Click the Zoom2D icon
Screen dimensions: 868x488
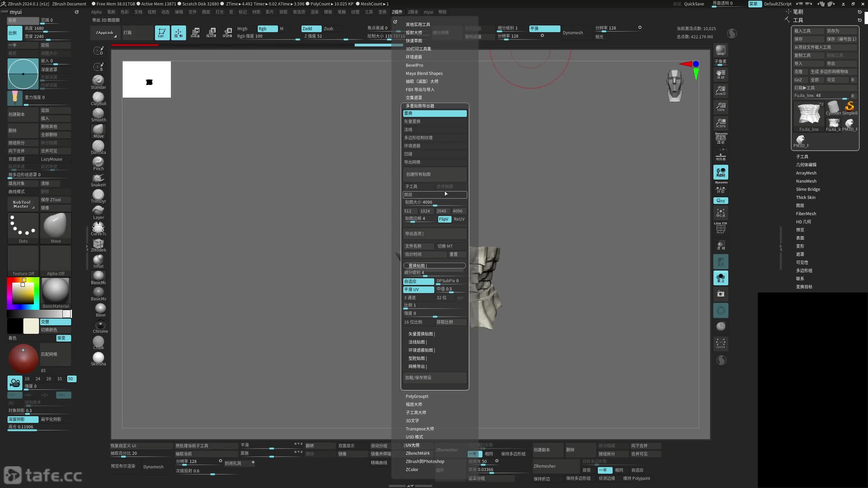click(x=721, y=90)
